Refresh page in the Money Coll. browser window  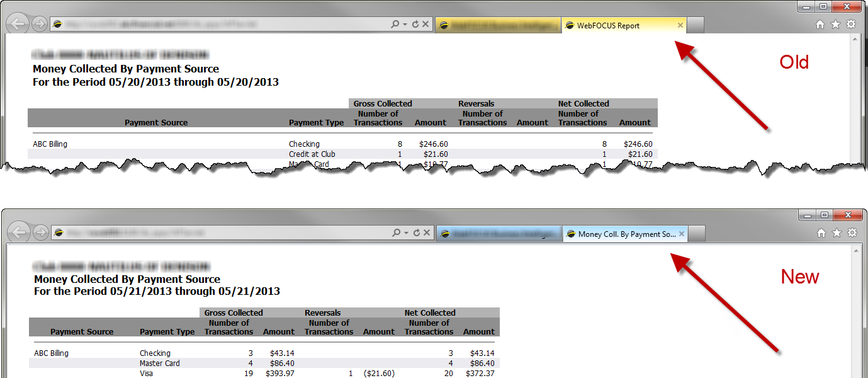click(416, 233)
